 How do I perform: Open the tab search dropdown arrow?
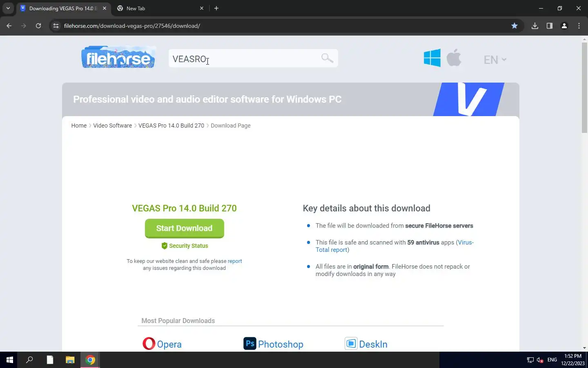(8, 8)
